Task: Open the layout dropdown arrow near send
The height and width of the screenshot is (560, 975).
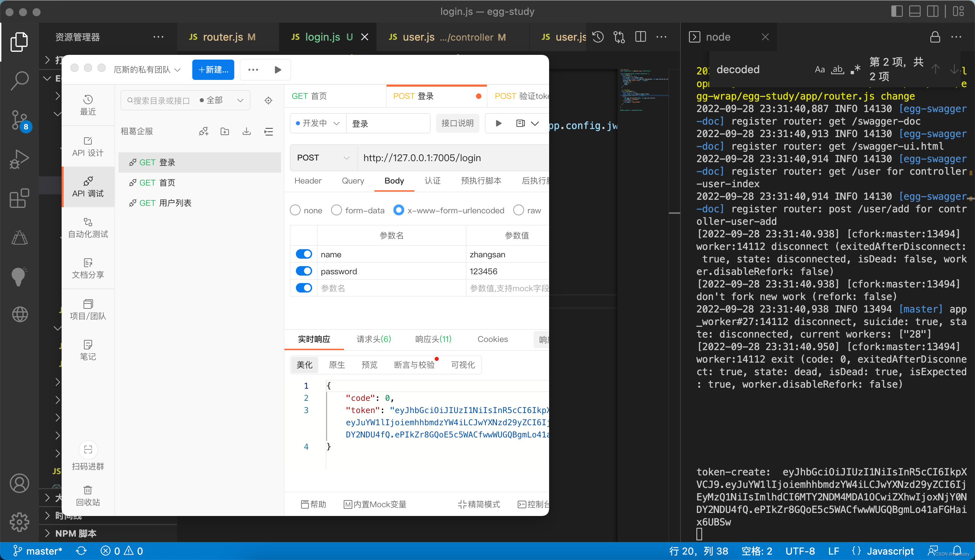Action: coord(535,123)
